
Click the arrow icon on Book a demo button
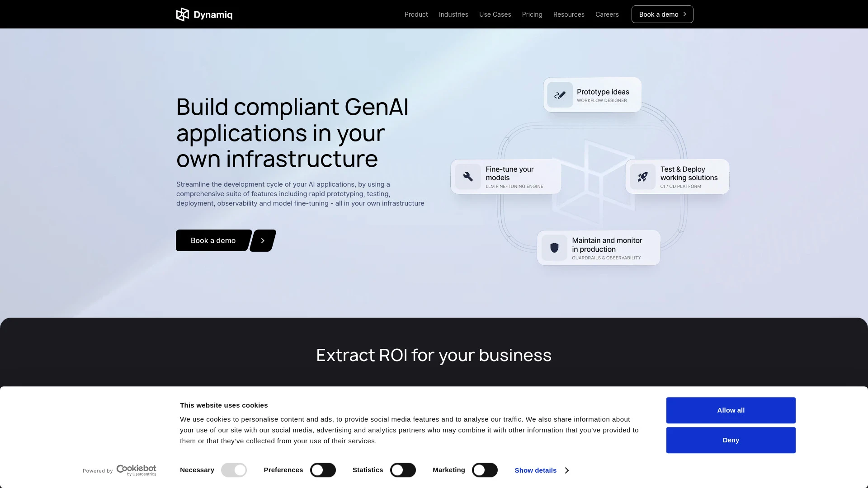263,240
